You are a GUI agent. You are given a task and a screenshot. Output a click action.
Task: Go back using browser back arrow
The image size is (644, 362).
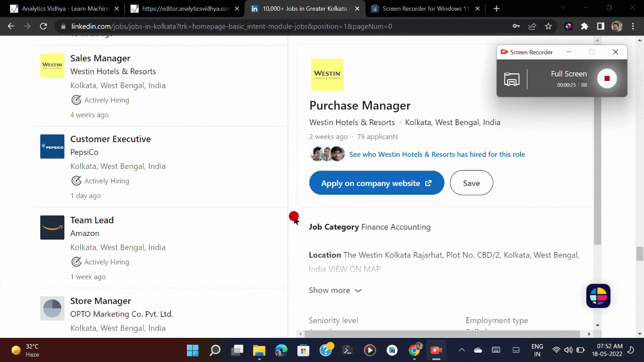pos(11,26)
